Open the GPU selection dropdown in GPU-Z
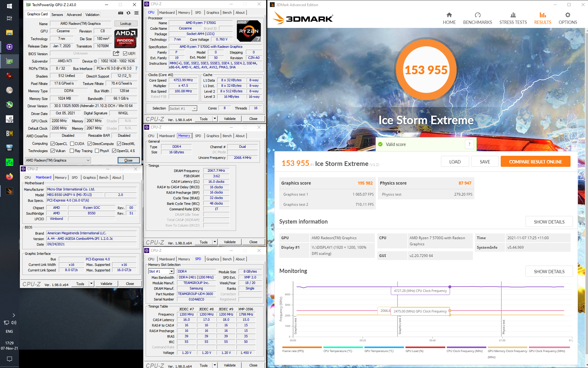This screenshot has width=588, height=368. (58, 160)
